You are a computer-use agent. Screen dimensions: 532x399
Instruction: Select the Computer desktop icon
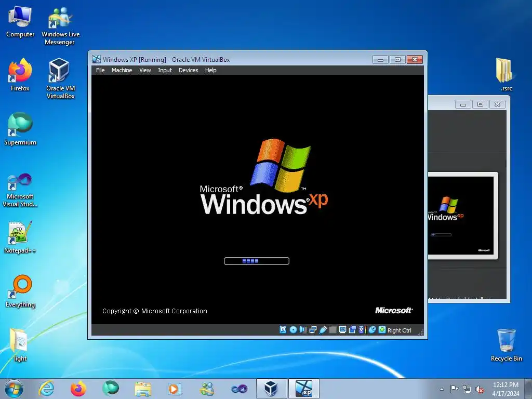tap(20, 21)
